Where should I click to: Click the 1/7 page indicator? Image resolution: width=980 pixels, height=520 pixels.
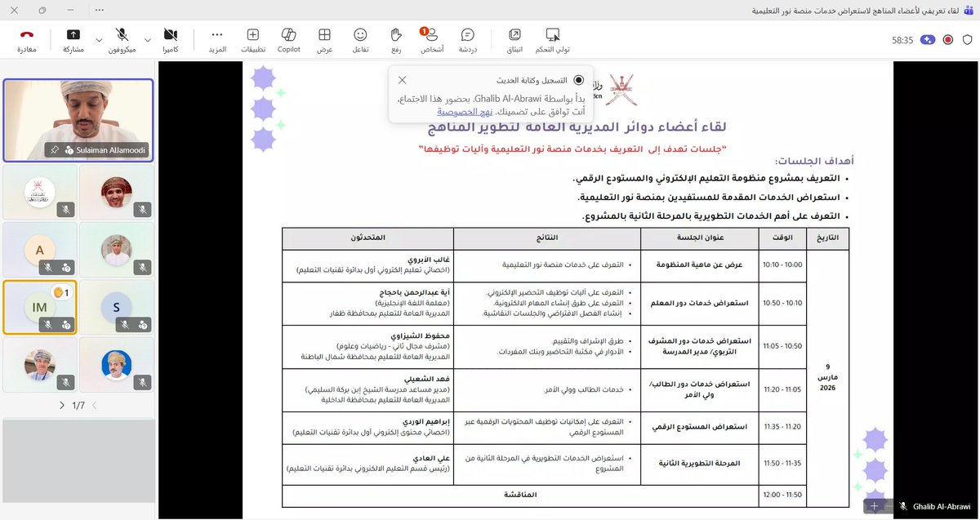[78, 405]
